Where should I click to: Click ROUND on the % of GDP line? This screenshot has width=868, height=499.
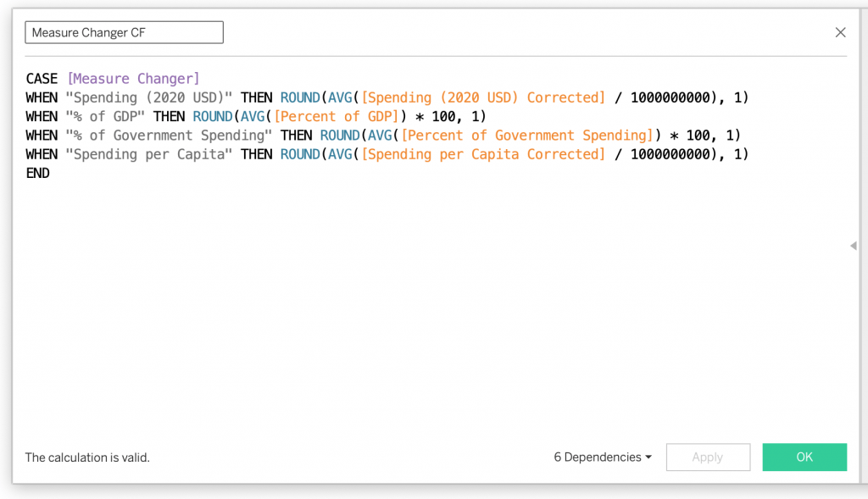pyautogui.click(x=212, y=117)
